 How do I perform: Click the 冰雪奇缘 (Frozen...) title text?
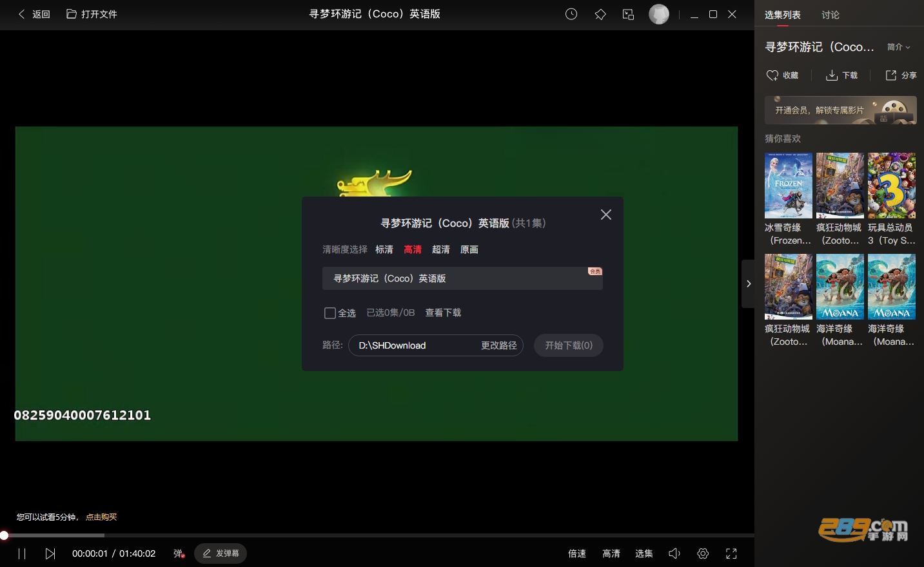[x=789, y=234]
